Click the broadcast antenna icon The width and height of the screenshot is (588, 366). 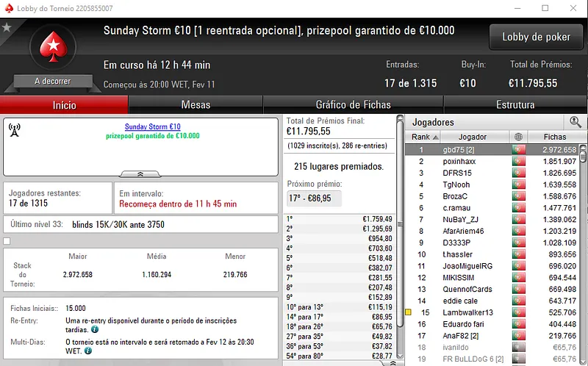tap(15, 130)
